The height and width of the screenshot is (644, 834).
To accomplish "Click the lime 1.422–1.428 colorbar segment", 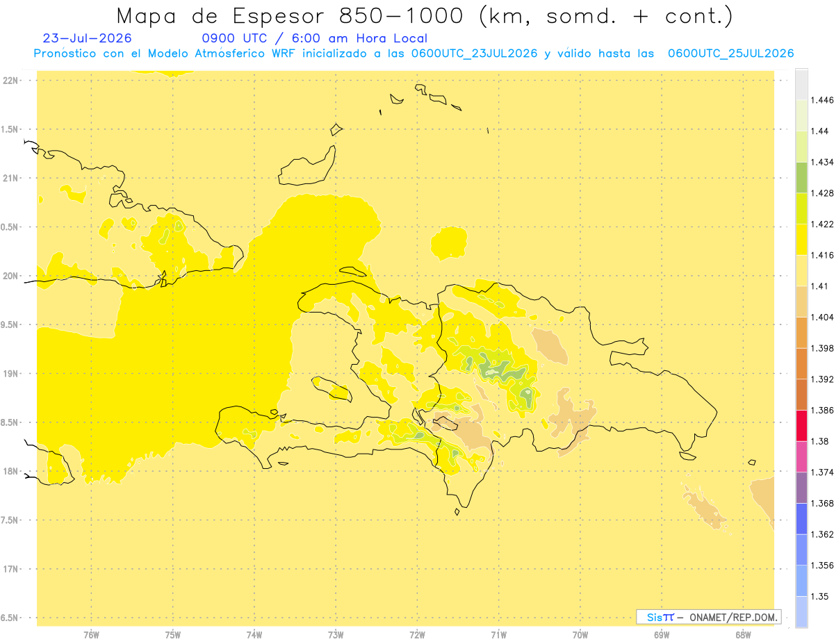I will pos(801,208).
